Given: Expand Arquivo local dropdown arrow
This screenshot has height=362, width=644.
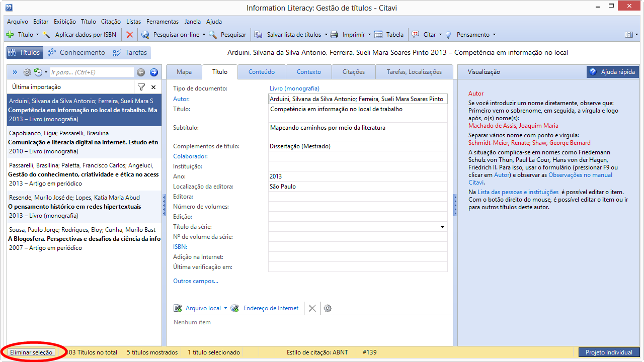Looking at the screenshot, I should tap(225, 308).
